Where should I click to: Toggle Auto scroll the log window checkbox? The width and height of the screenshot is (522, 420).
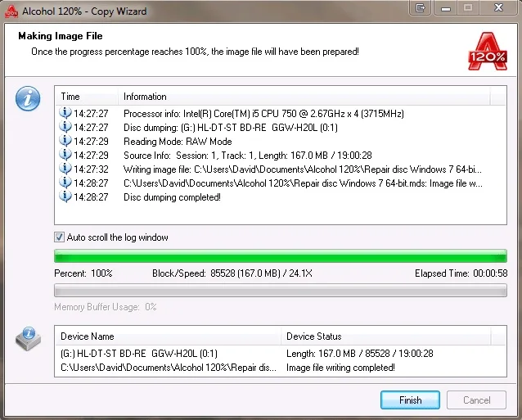(59, 237)
